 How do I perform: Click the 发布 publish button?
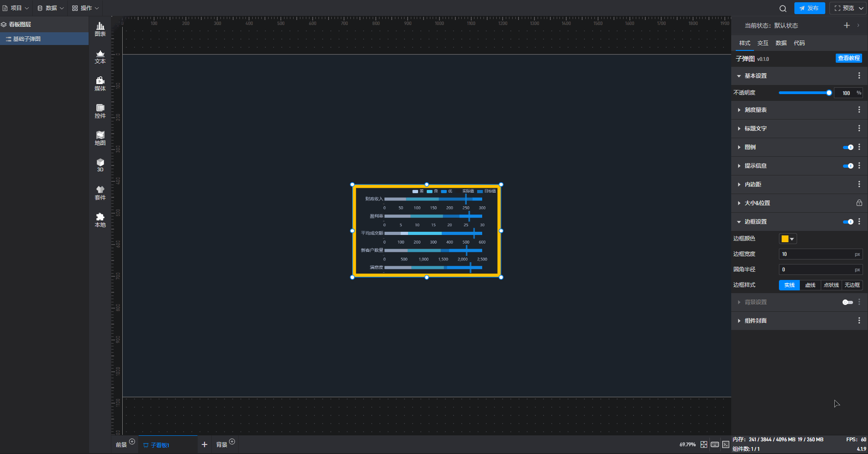[x=809, y=8]
